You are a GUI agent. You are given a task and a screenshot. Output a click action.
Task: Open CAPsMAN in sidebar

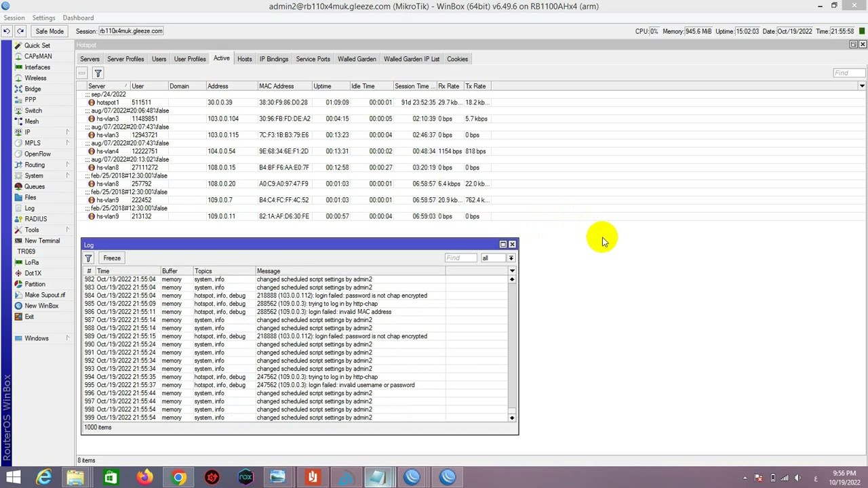pos(38,56)
